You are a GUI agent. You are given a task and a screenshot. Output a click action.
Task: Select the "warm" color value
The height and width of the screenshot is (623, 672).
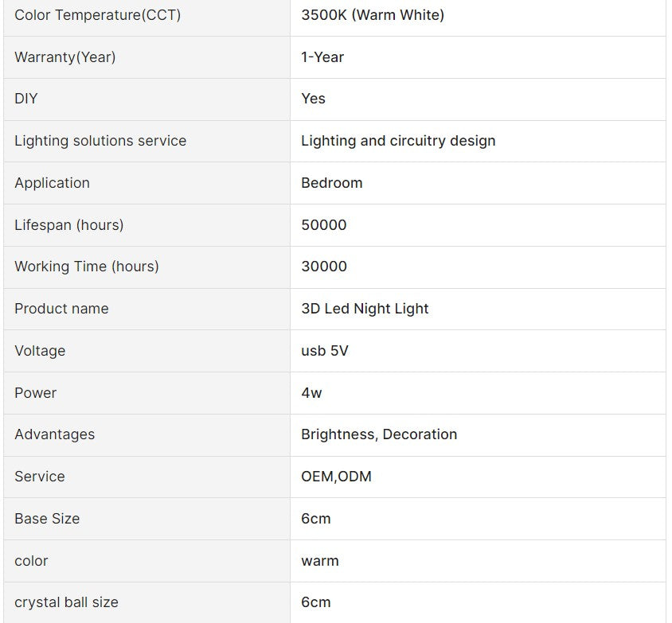(x=320, y=561)
